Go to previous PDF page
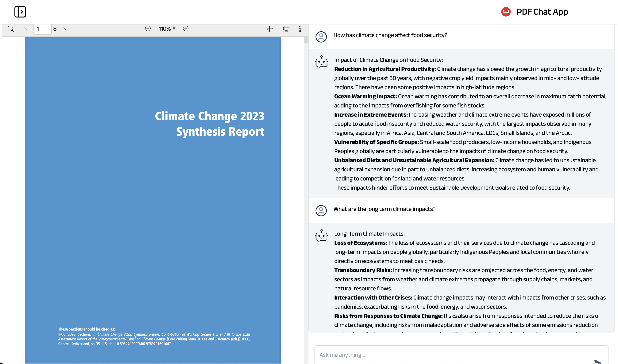 24,29
